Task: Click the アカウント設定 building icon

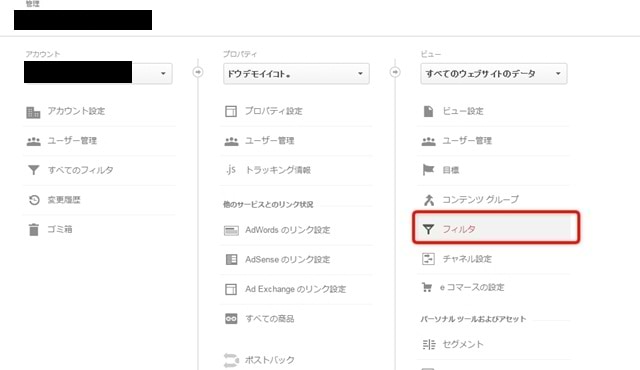Action: 33,112
